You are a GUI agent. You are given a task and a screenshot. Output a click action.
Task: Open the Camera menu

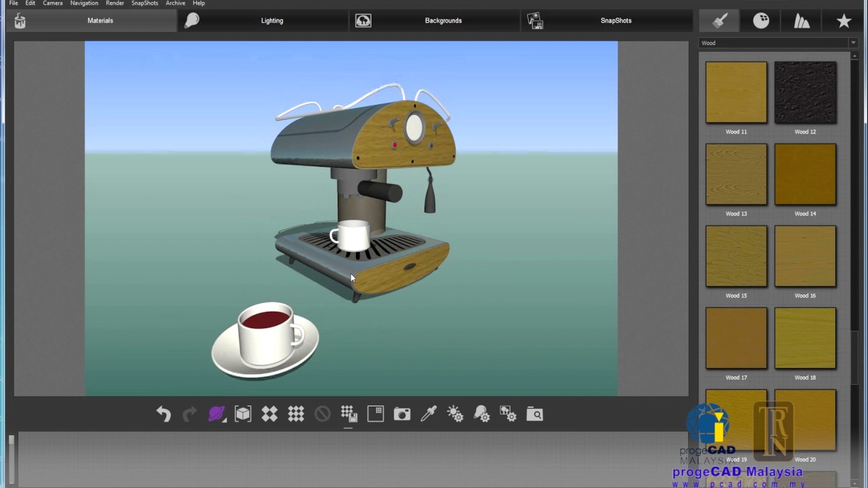click(x=53, y=3)
